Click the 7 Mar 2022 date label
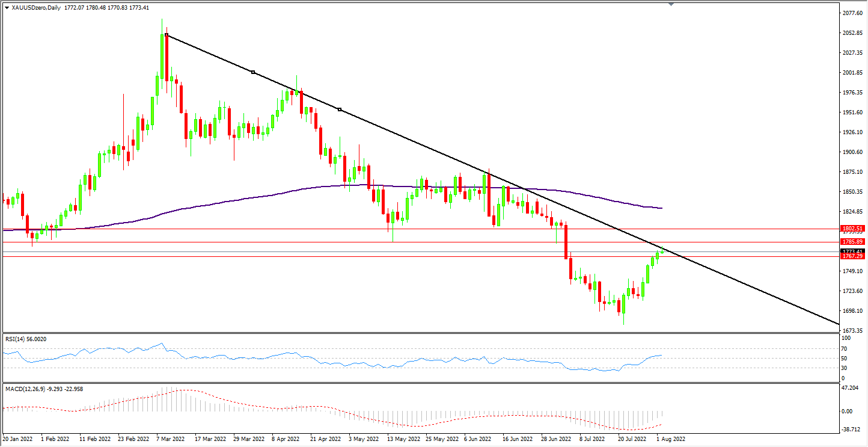Screen dimensions: 868x447 click(x=171, y=439)
